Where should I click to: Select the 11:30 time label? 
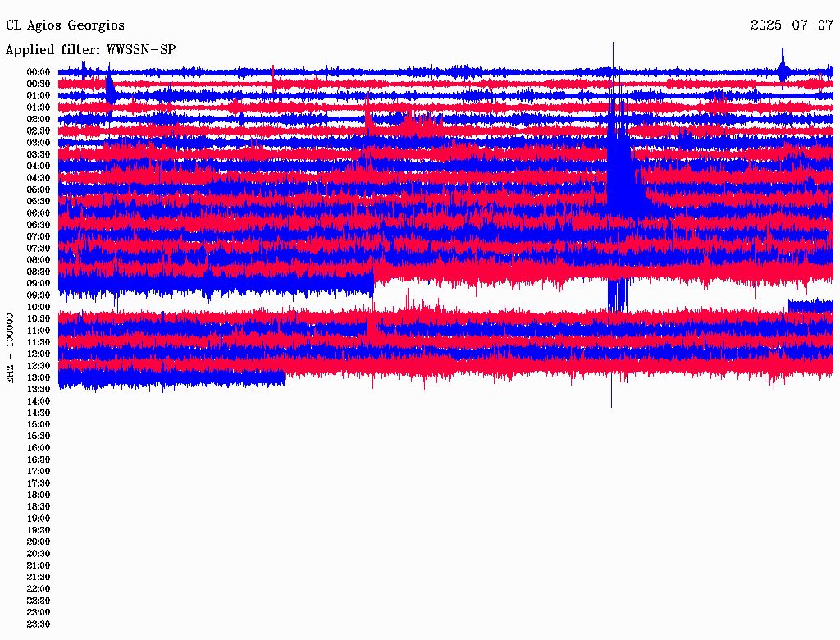click(39, 342)
